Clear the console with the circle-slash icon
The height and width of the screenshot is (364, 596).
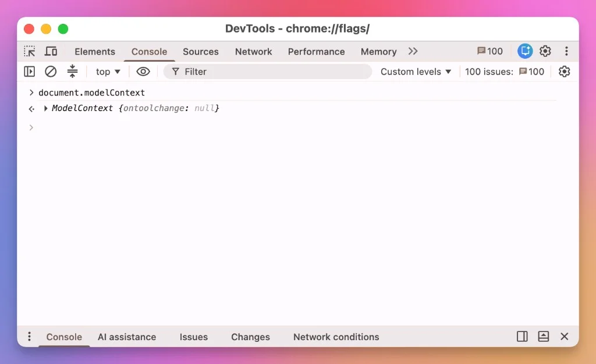(51, 72)
